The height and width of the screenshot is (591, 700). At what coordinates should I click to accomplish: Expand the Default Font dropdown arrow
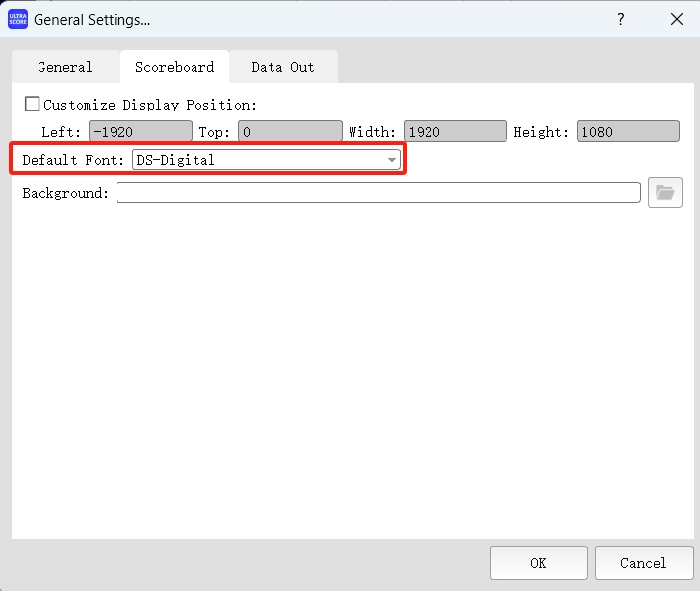[x=391, y=160]
